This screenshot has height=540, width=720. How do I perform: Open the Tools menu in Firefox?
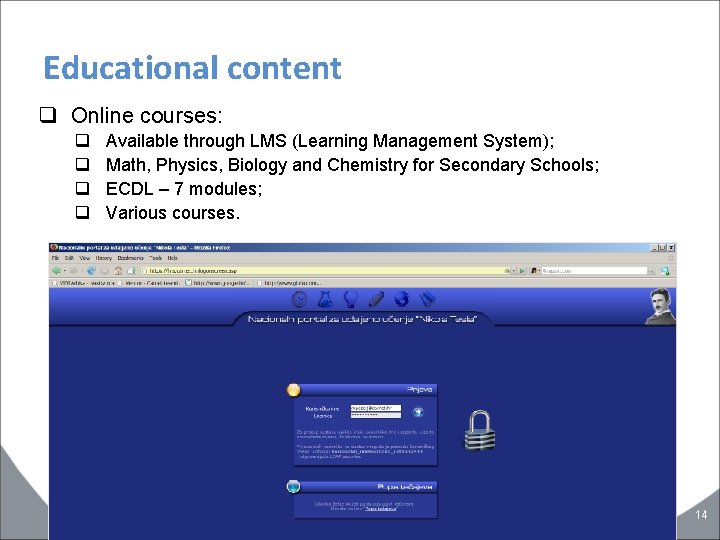[156, 258]
